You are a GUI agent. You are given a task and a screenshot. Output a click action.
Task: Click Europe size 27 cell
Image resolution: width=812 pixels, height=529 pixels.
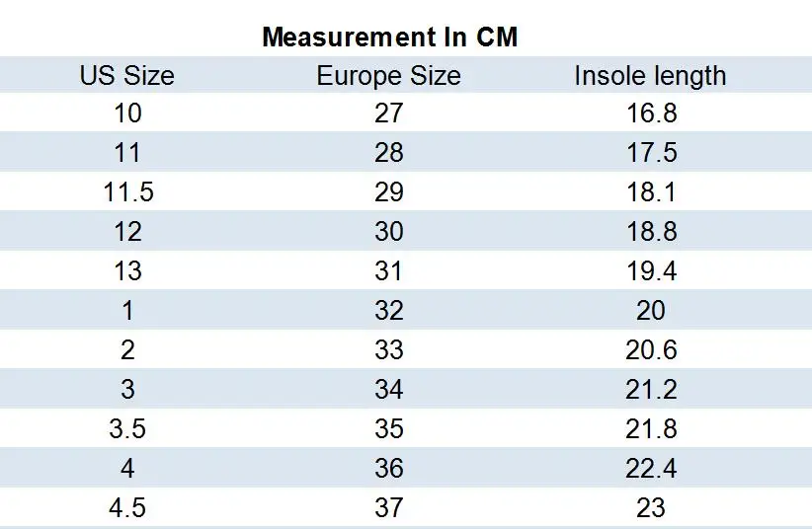[x=389, y=113]
